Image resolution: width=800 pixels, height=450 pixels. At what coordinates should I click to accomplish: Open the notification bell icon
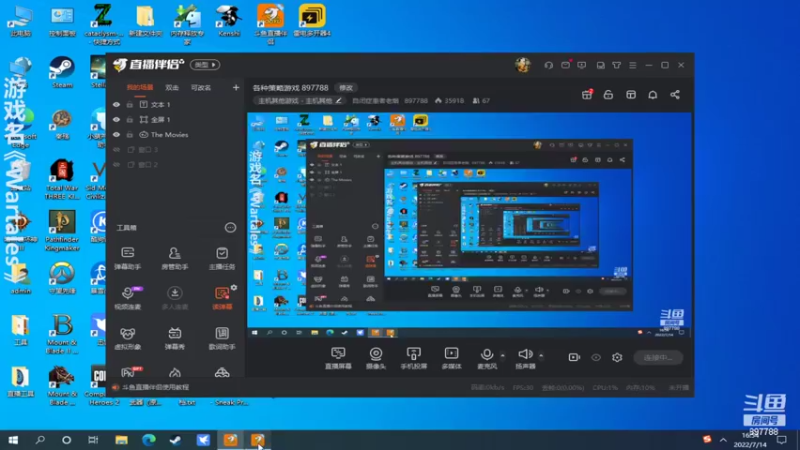(x=653, y=94)
